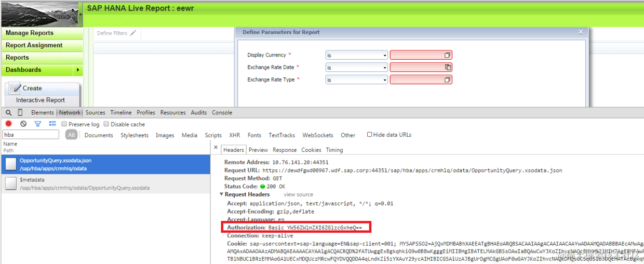Open Reports menu item

(x=42, y=58)
